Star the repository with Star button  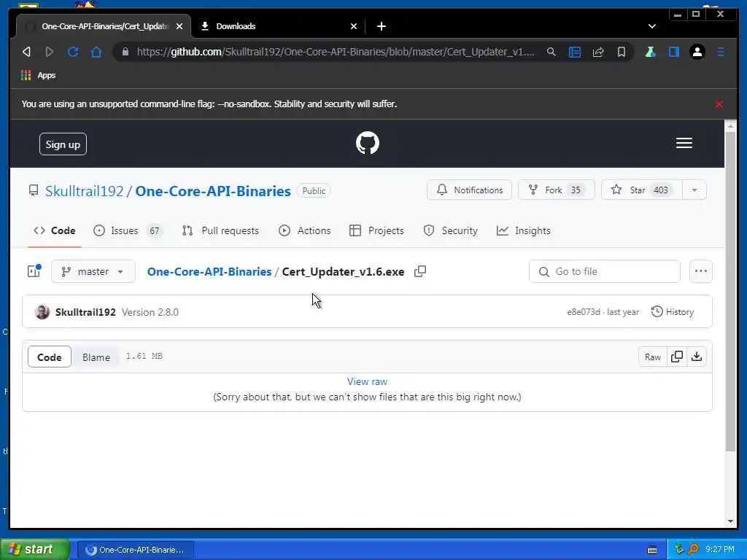(642, 190)
